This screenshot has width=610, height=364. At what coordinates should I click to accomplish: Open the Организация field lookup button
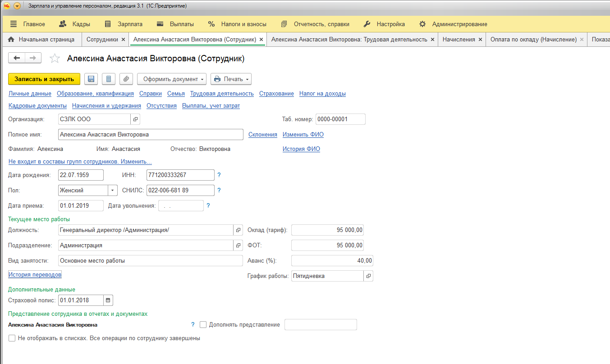click(135, 119)
